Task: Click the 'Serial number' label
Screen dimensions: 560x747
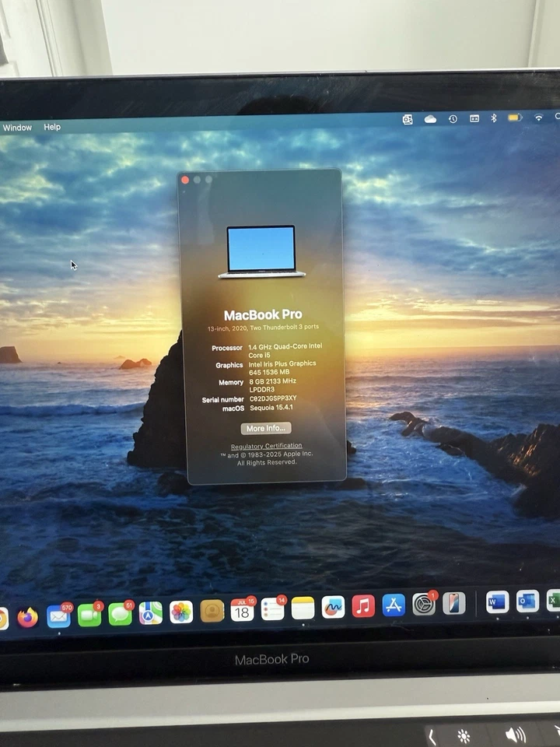Action: point(222,400)
